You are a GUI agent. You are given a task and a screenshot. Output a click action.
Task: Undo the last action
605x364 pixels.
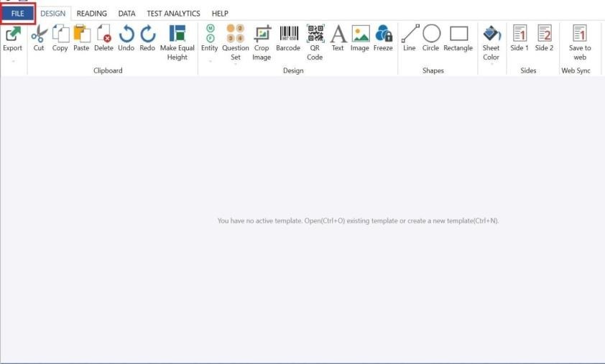tap(126, 38)
